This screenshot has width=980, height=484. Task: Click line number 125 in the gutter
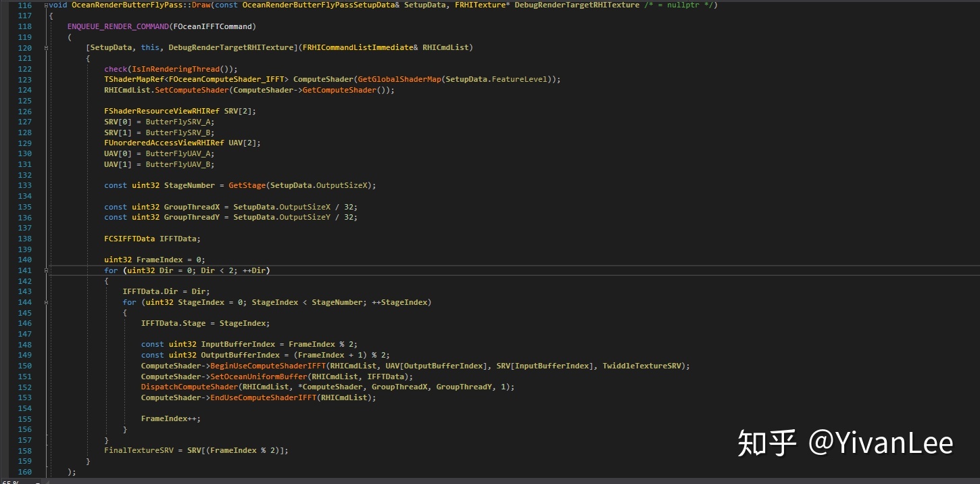pyautogui.click(x=25, y=101)
